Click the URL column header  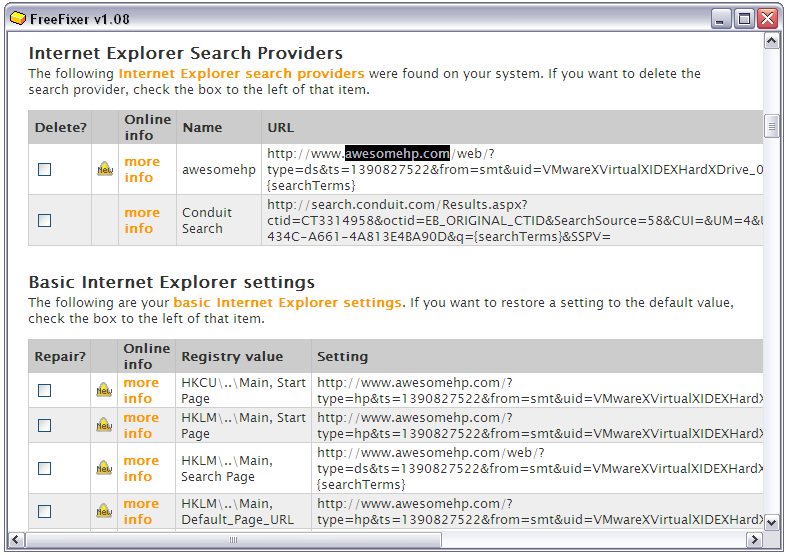(x=513, y=127)
